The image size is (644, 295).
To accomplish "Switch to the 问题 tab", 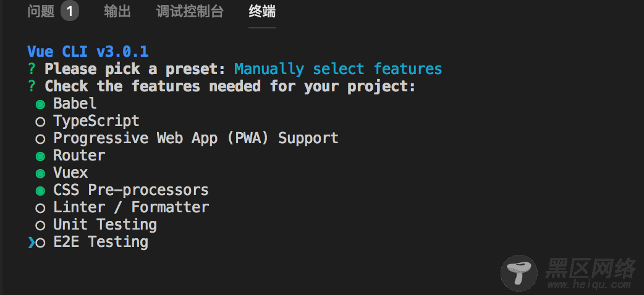I will [41, 12].
